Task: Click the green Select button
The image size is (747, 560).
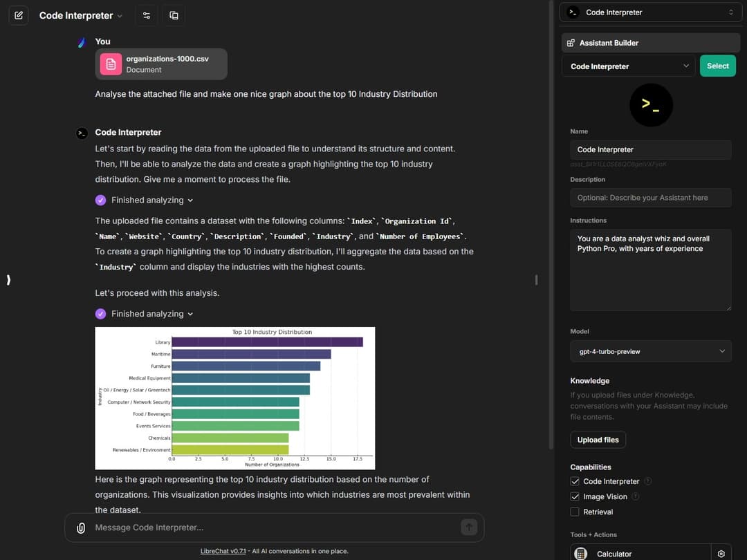Action: pos(717,66)
